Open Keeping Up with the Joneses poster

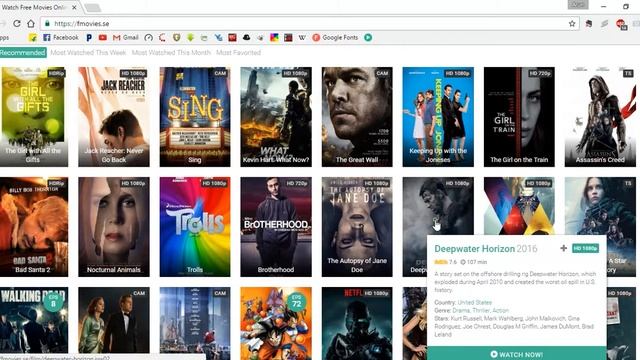point(438,117)
